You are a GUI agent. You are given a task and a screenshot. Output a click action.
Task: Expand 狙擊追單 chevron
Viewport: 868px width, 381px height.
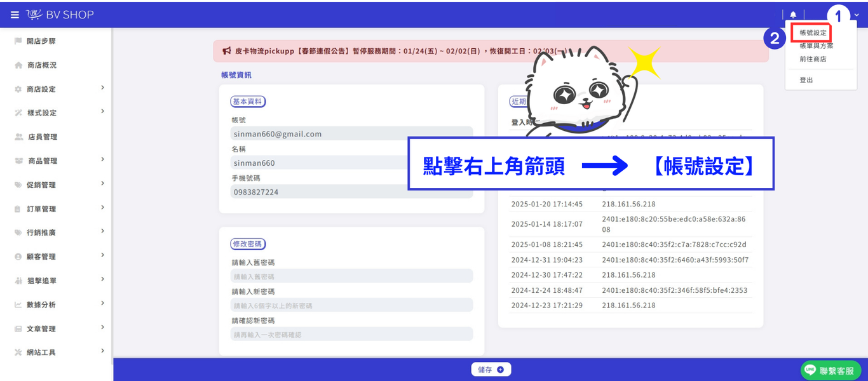[x=102, y=279]
